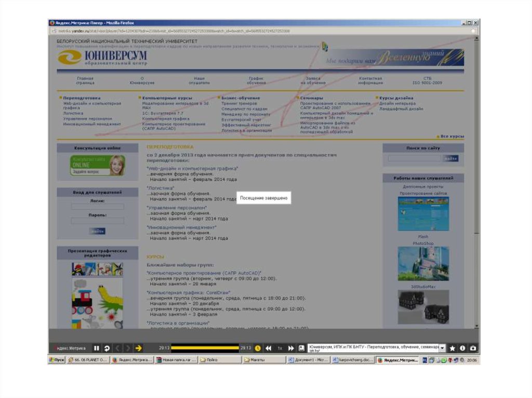Add visit to favorites with star icon
The image size is (532, 398).
tap(452, 348)
